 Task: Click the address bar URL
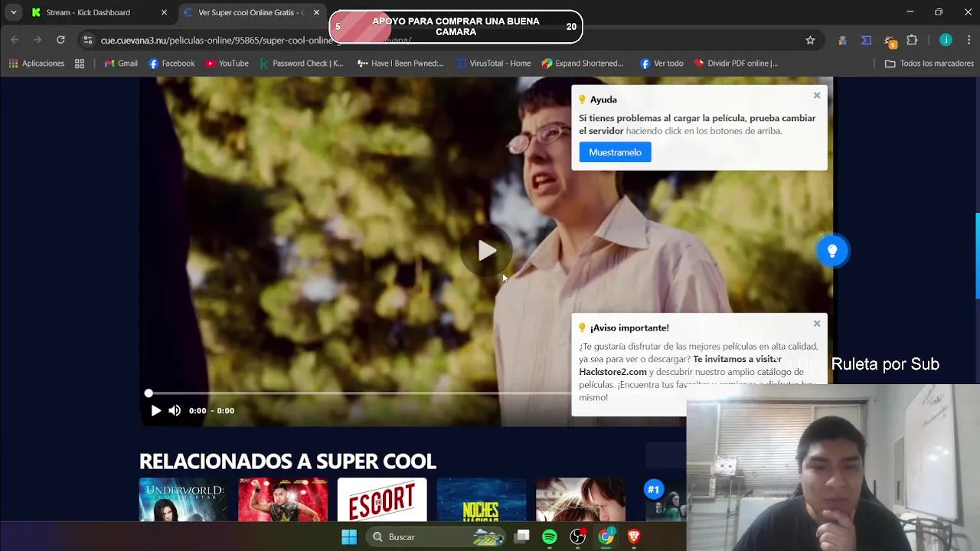pos(256,40)
